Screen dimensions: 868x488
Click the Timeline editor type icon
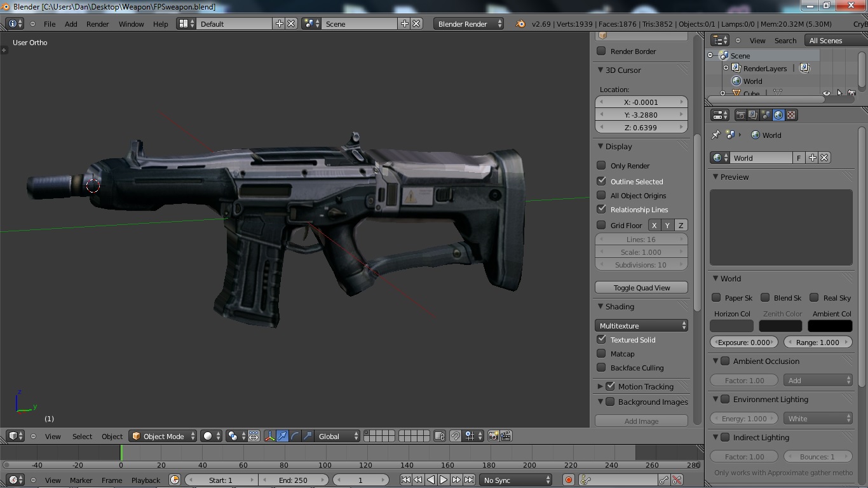15,480
